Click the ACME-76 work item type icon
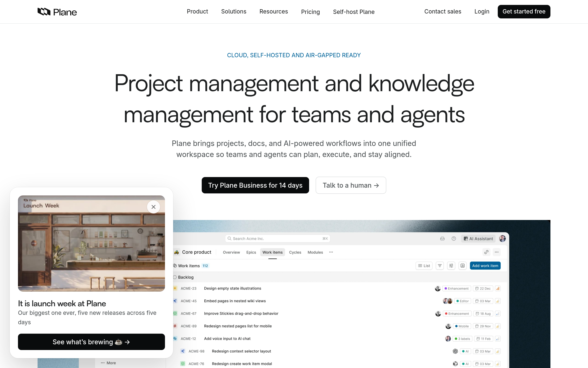Viewport: 588px width, 368px height. [x=183, y=364]
